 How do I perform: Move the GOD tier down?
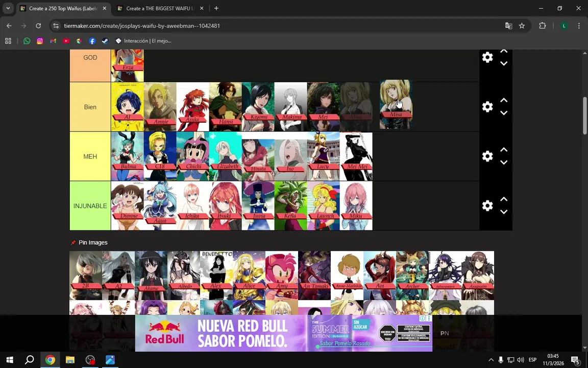click(504, 63)
